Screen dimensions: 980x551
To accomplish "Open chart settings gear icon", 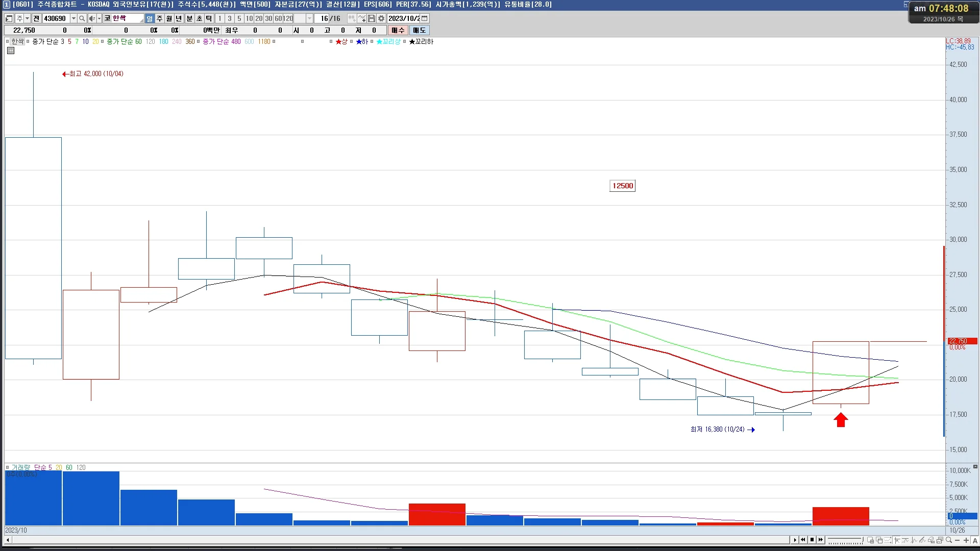I will click(x=381, y=18).
